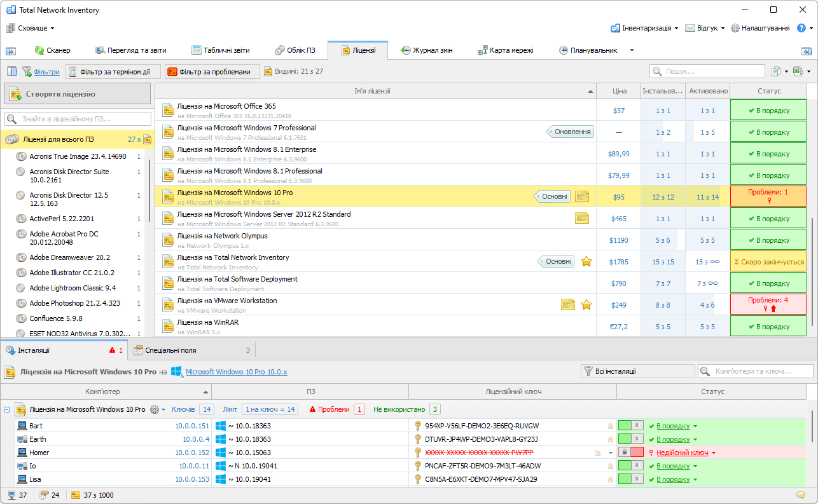Click the gear icon next to Windows 10 Pro license
Screen dimensions: 818x504
(155, 410)
